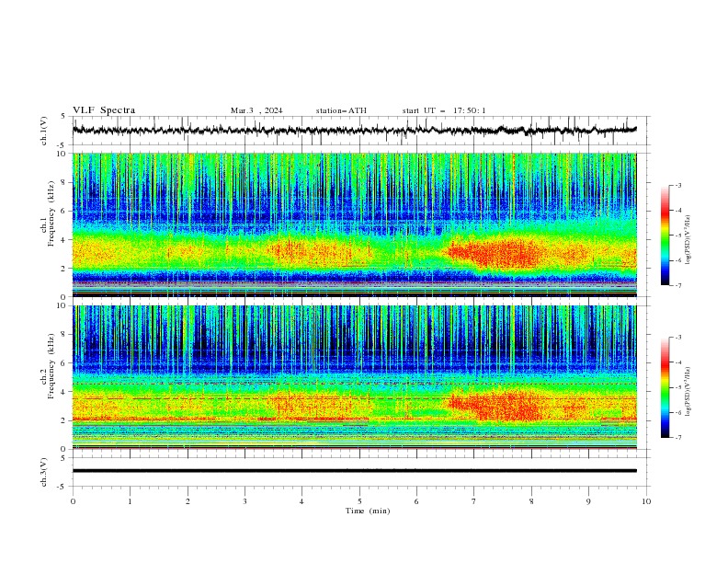Click the time axis tick label '7'
Screen dimensions: 728x563
[x=474, y=501]
